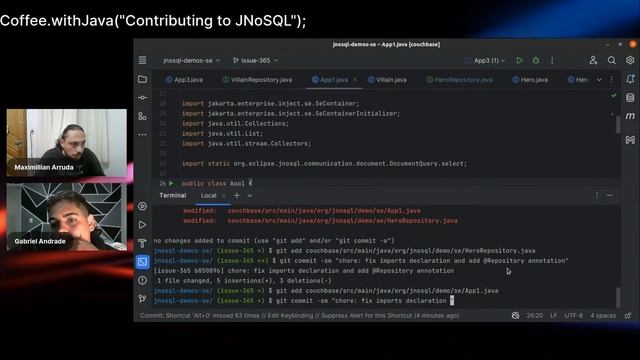The image size is (640, 360).
Task: Open the Problems tool window
Action: (x=142, y=280)
